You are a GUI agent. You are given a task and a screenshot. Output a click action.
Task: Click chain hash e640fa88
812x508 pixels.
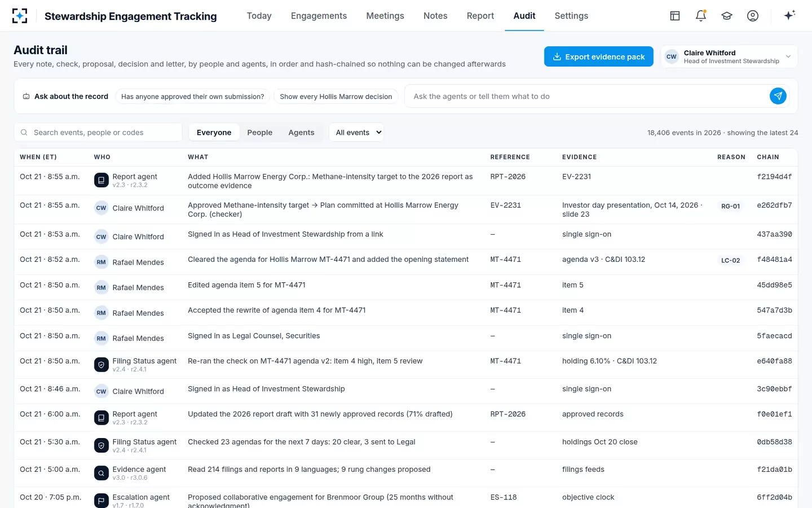[x=774, y=361]
